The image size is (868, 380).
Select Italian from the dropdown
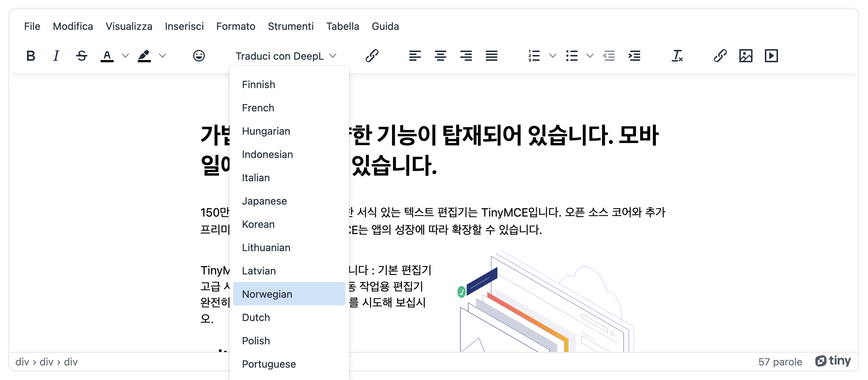[289, 177]
